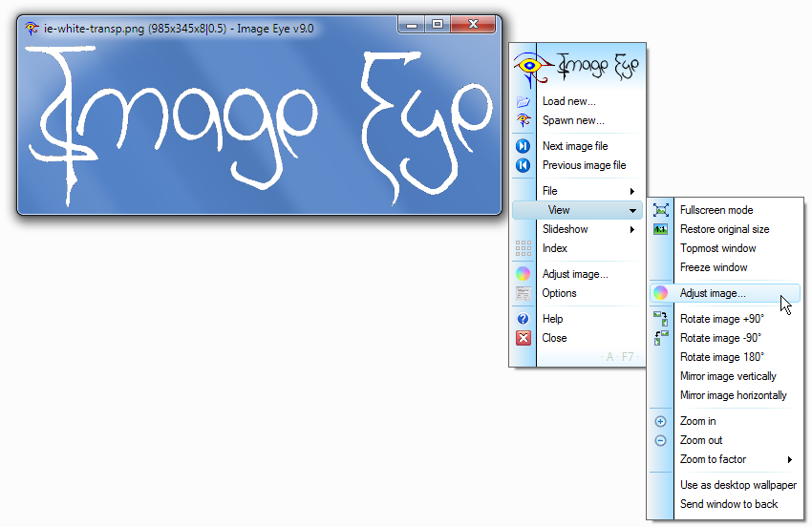The width and height of the screenshot is (812, 527).
Task: Click the displayed Image Eye logo image
Action: coord(259,126)
